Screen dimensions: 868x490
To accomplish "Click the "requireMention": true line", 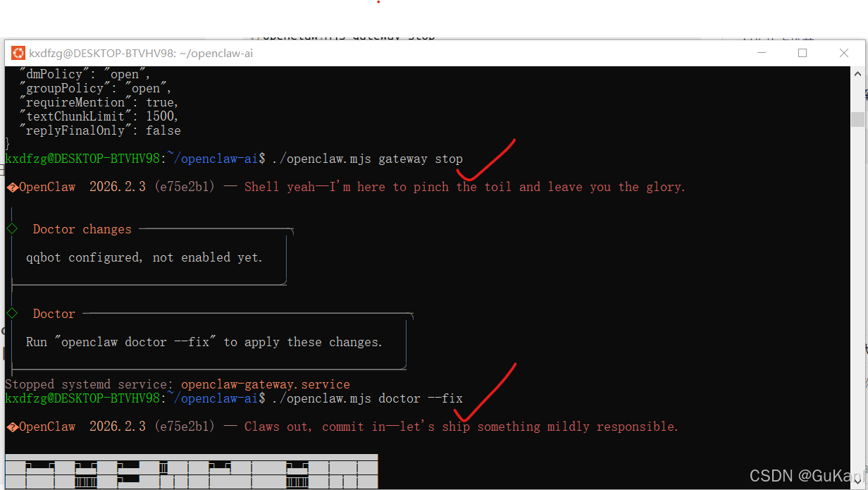I will (x=99, y=102).
